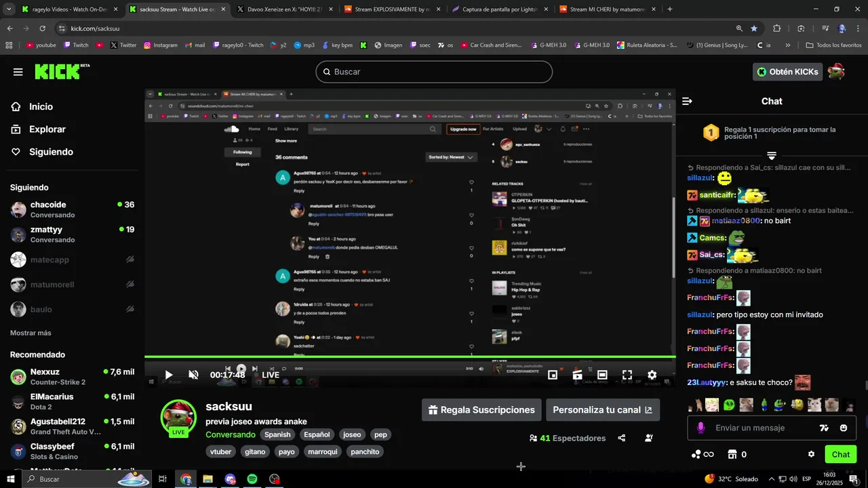This screenshot has height=488, width=868.
Task: Open Spotify from the taskbar
Action: click(252, 479)
